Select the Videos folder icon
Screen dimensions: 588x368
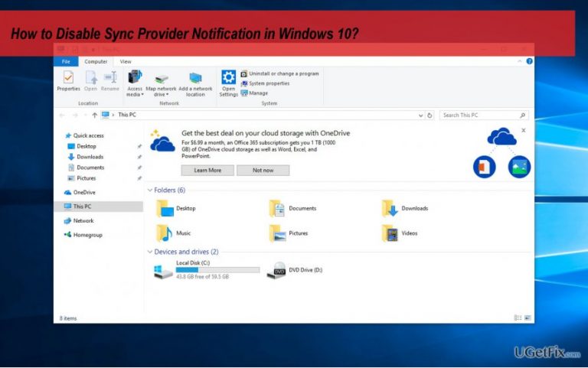390,233
